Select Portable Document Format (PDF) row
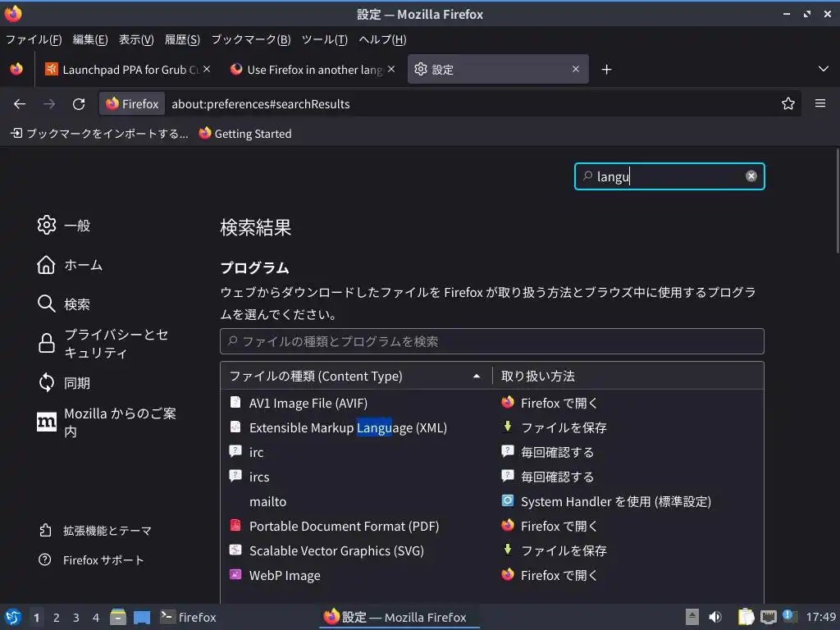 492,526
